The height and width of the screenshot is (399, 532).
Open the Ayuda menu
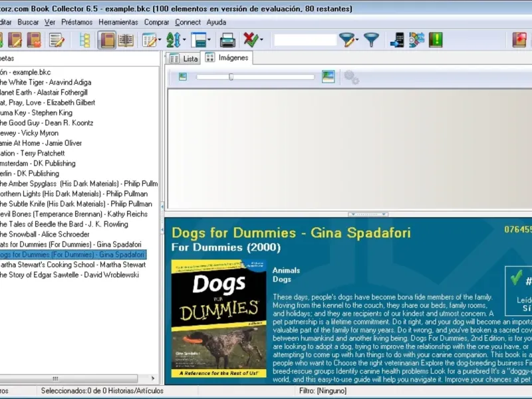[216, 23]
